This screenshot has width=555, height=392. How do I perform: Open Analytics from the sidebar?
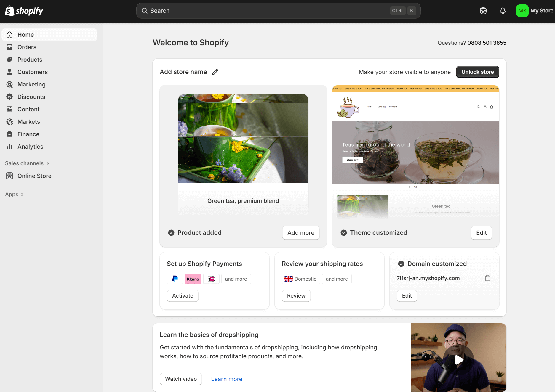click(30, 147)
